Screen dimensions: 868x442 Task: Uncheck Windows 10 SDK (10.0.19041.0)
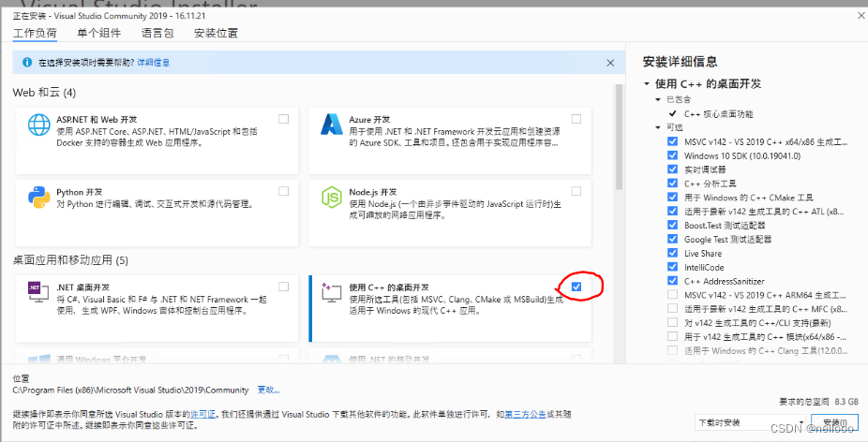click(672, 155)
